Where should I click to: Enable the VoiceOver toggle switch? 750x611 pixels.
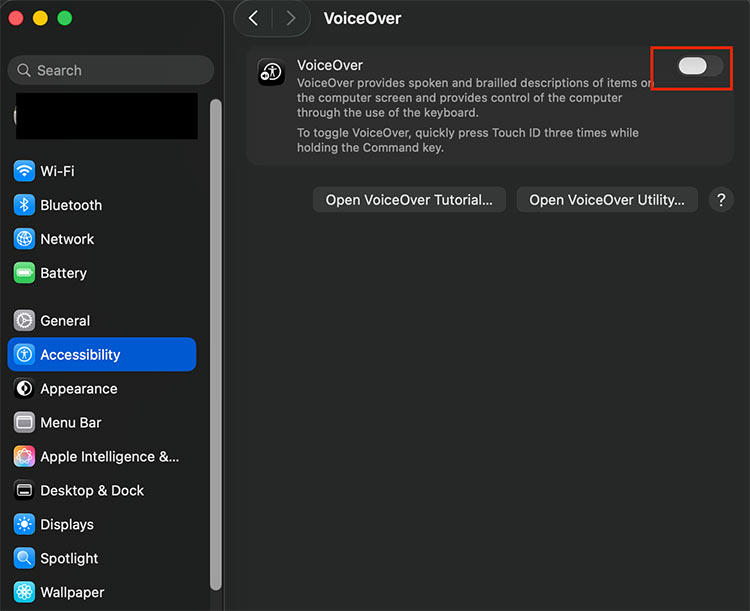699,66
